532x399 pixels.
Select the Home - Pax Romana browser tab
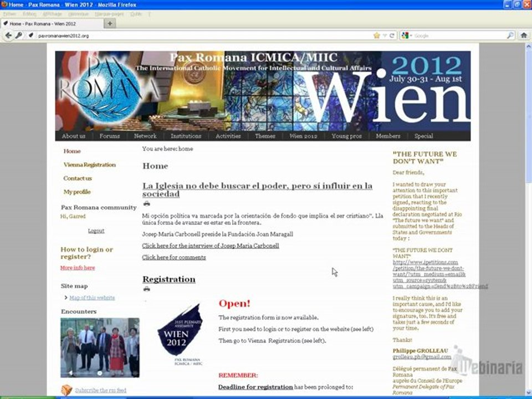53,24
